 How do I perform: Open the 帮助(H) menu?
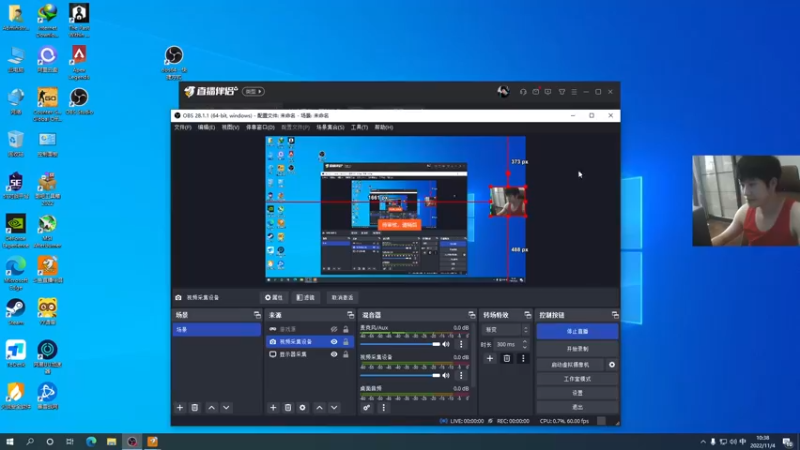pos(384,127)
